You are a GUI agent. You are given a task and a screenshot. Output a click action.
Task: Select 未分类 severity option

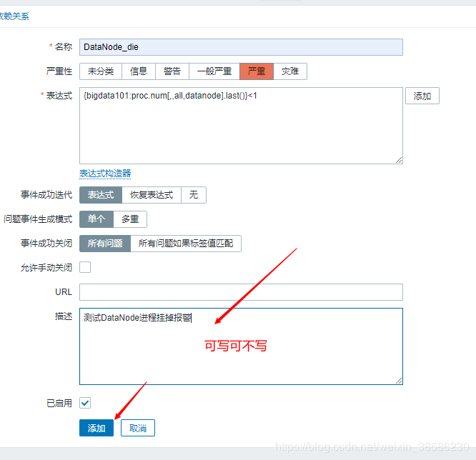(101, 71)
